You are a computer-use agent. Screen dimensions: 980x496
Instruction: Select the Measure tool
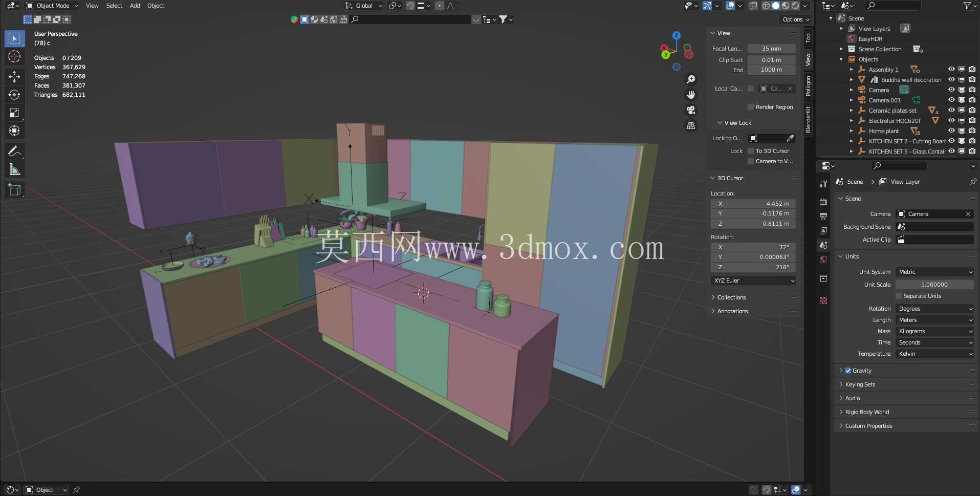(x=14, y=169)
